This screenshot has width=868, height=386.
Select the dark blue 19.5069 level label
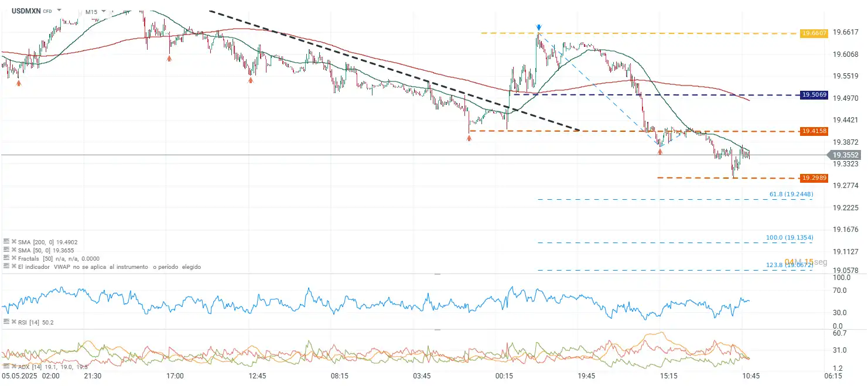pos(815,95)
